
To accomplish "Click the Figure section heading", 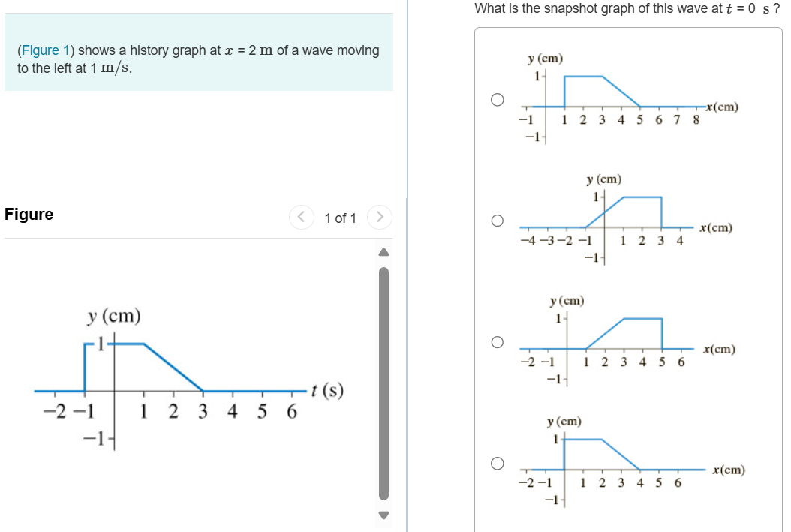I will click(x=28, y=215).
